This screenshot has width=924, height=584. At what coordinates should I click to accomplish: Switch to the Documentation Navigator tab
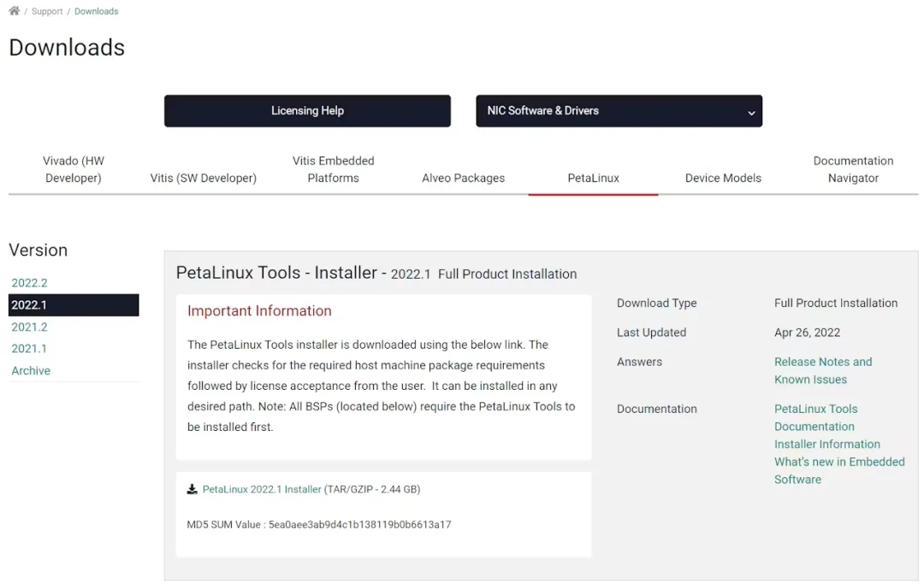pyautogui.click(x=853, y=169)
